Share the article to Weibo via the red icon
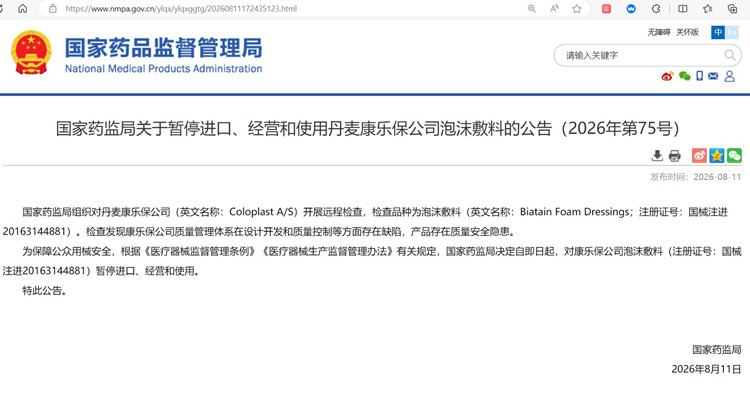750x400 pixels. tap(699, 156)
